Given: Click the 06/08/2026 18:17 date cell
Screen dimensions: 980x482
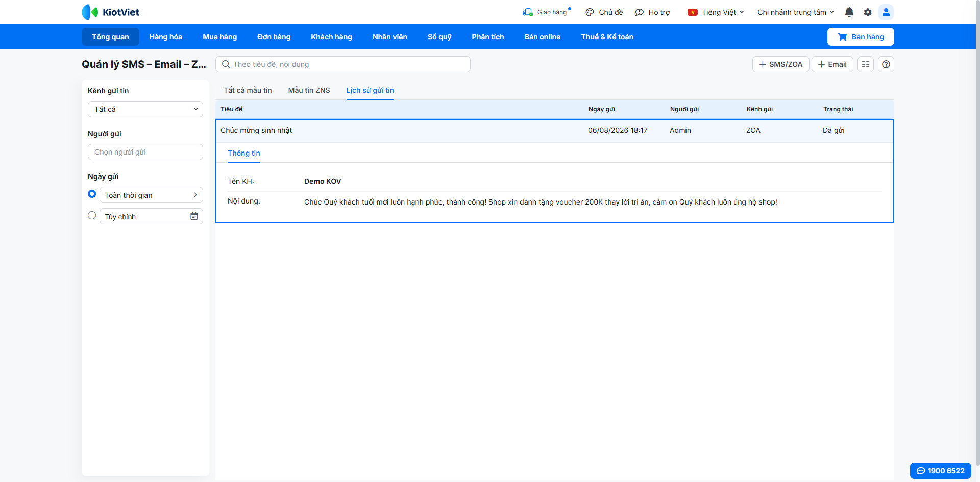Looking at the screenshot, I should click(618, 130).
